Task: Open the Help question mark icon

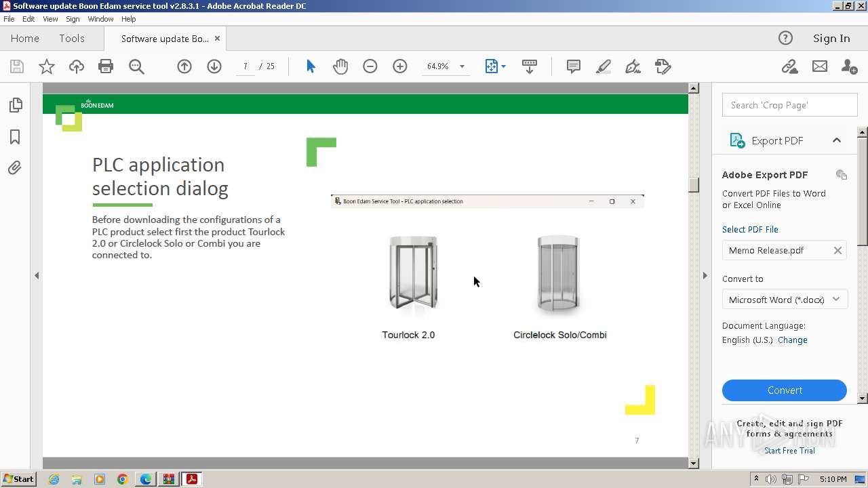Action: [785, 39]
